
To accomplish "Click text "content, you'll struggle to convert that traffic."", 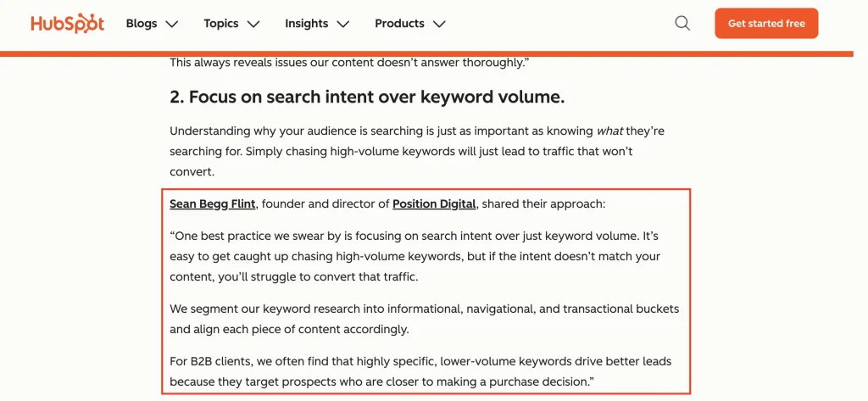I will coord(293,277).
